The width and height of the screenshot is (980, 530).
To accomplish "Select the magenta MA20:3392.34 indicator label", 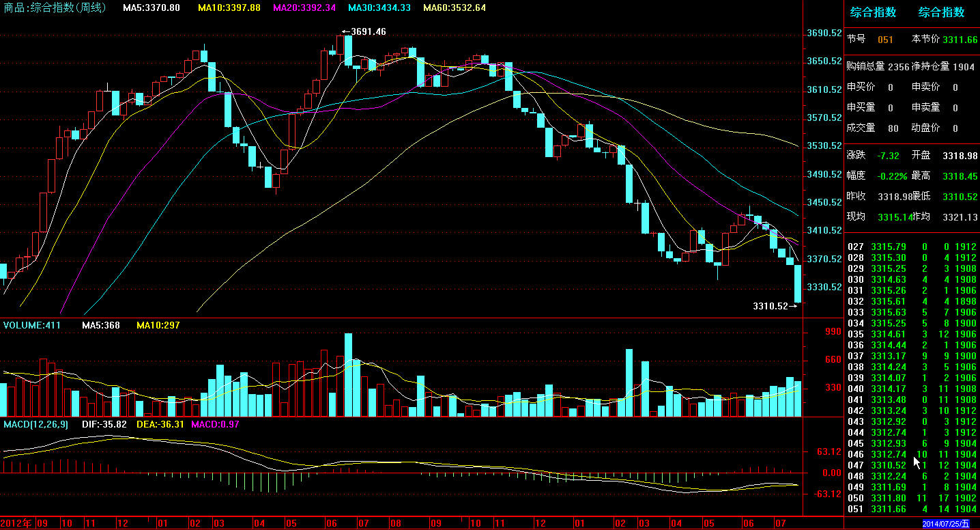I will click(304, 8).
